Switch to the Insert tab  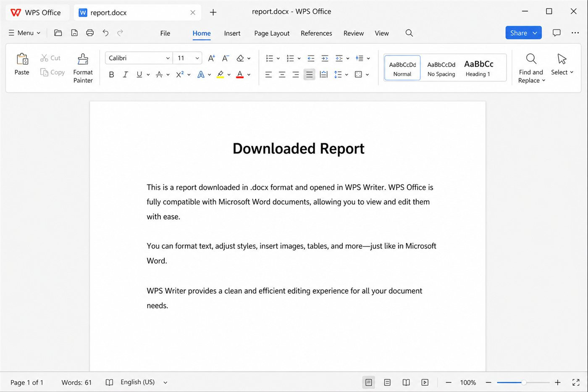(232, 33)
